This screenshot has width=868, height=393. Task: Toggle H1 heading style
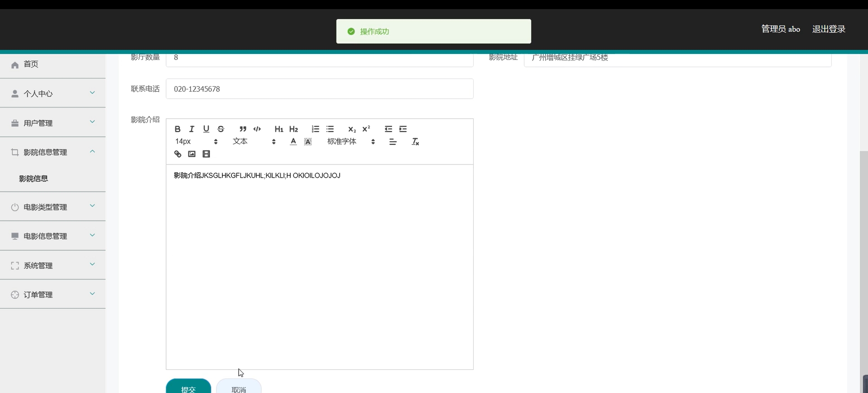click(279, 129)
